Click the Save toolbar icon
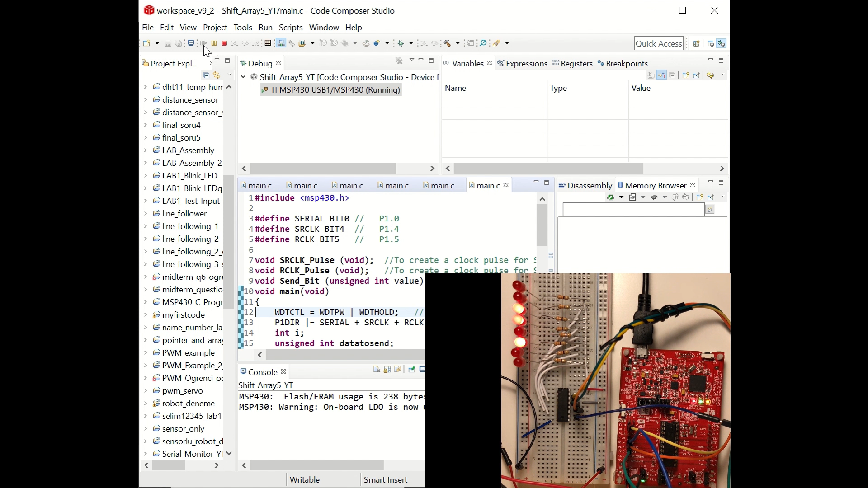The image size is (868, 488). click(x=168, y=43)
